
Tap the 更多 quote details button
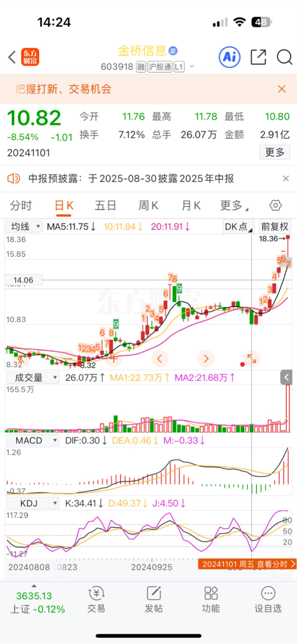(275, 152)
